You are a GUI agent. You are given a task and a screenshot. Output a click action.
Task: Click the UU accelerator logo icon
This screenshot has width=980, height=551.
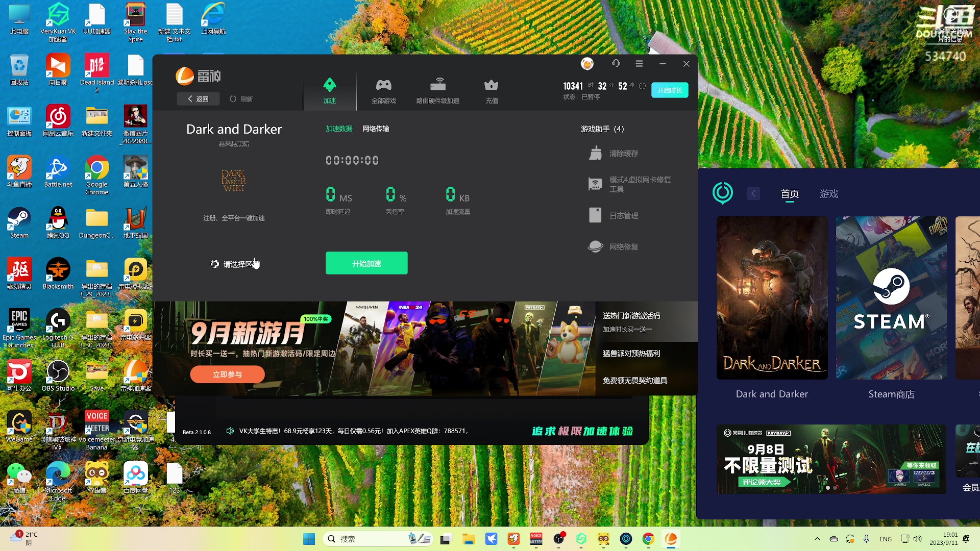[x=723, y=193]
